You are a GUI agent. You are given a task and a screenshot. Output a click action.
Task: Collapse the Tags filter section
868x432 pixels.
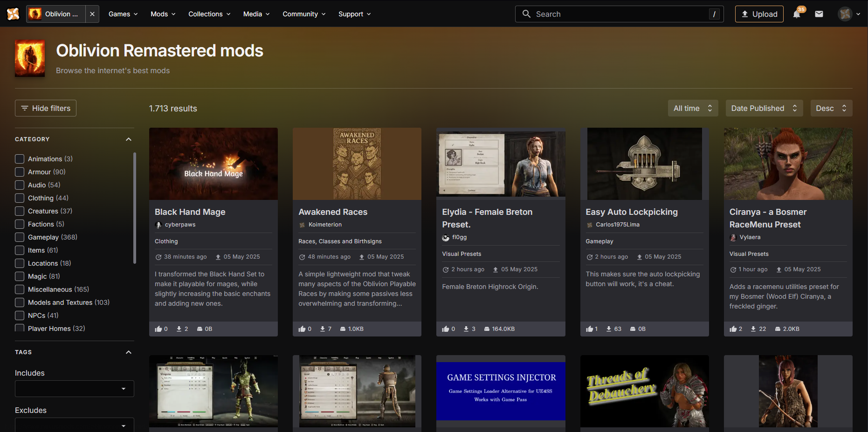(x=129, y=352)
